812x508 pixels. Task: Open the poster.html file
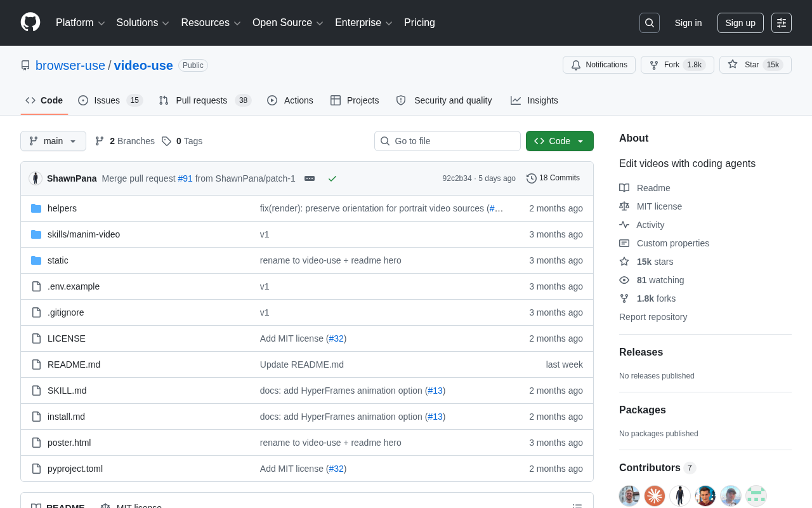(69, 443)
